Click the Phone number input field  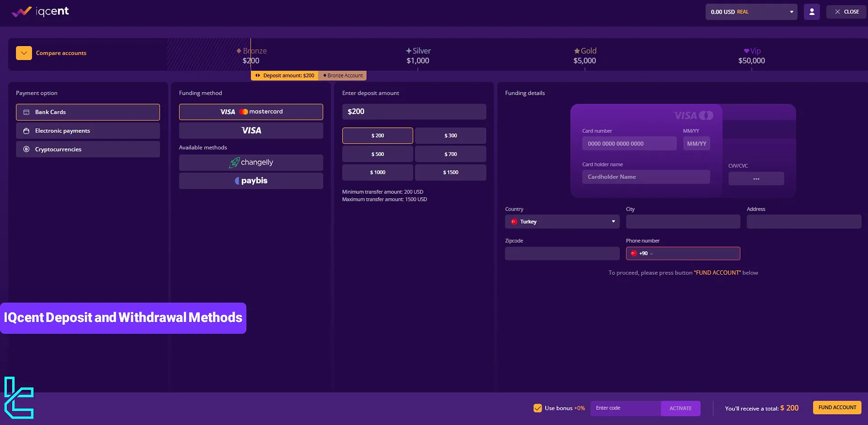(683, 253)
